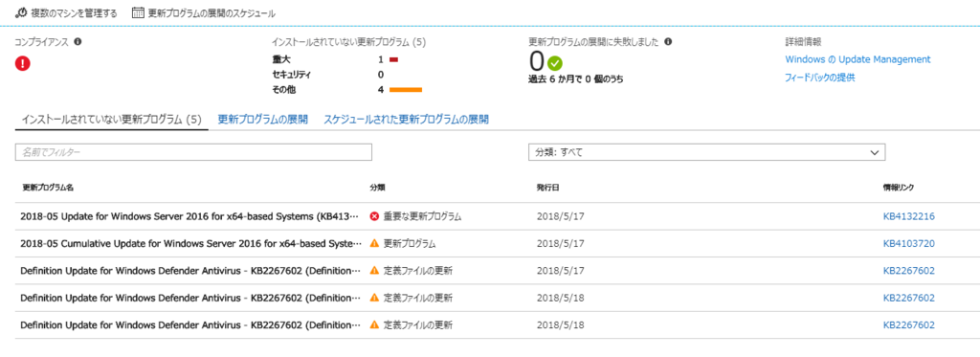Click 重要な更新プログラム classification text
Image resolution: width=980 pixels, height=357 pixels.
[422, 216]
